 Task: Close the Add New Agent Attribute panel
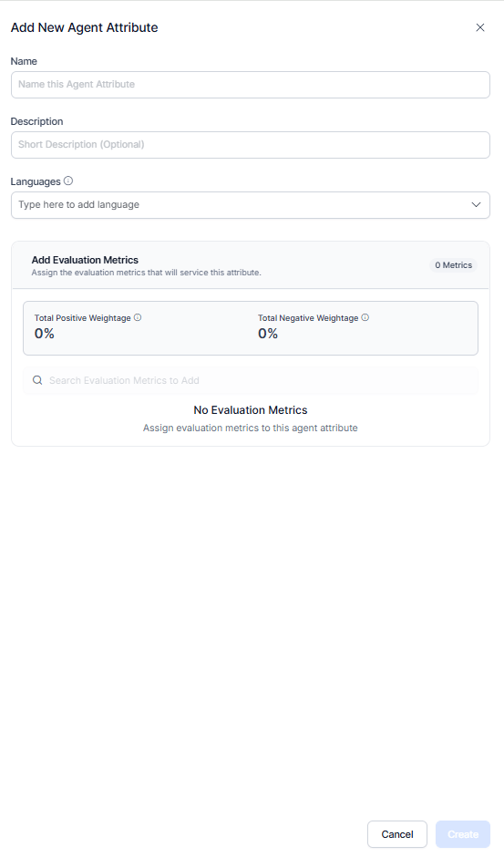point(480,27)
